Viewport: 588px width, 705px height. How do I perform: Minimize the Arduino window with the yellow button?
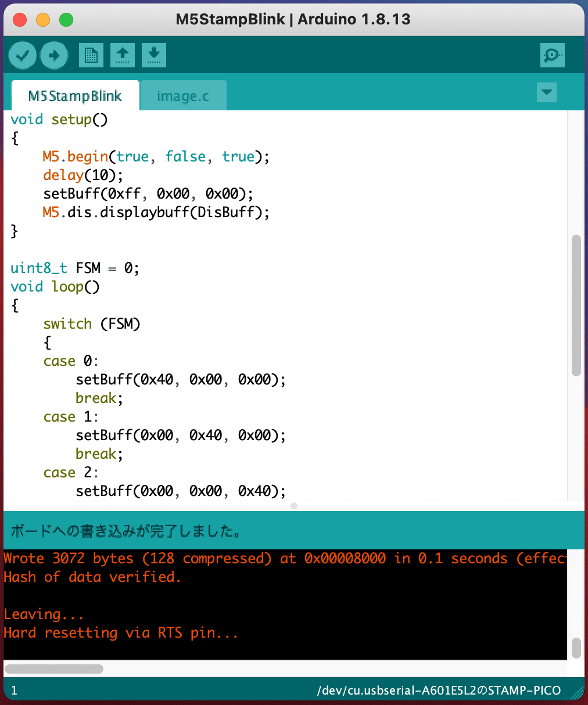(x=43, y=20)
